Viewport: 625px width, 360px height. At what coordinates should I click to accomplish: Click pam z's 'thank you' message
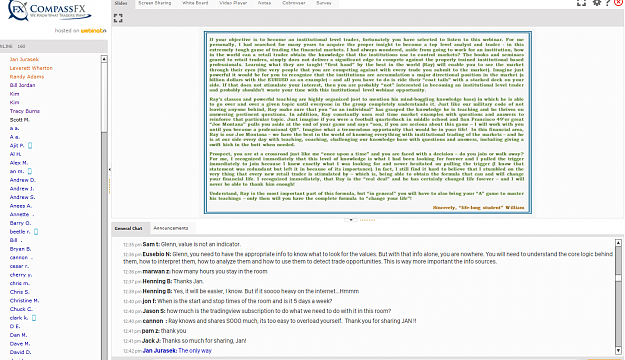click(x=155, y=331)
